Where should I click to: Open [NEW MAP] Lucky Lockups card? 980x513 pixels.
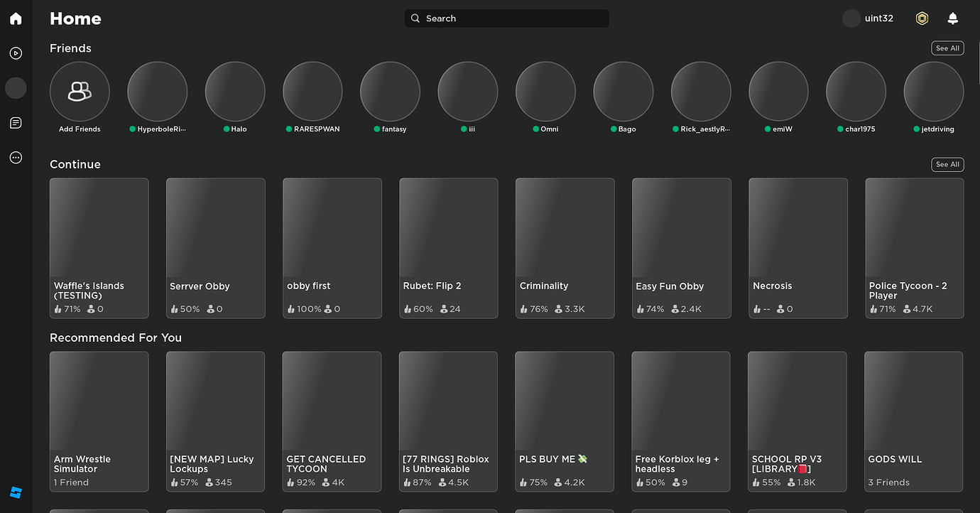click(x=216, y=421)
